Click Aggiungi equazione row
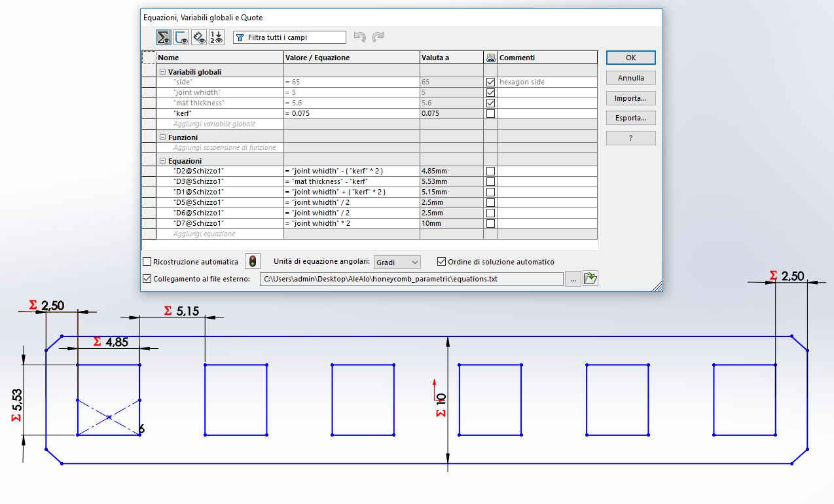This screenshot has height=504, width=834. 220,234
